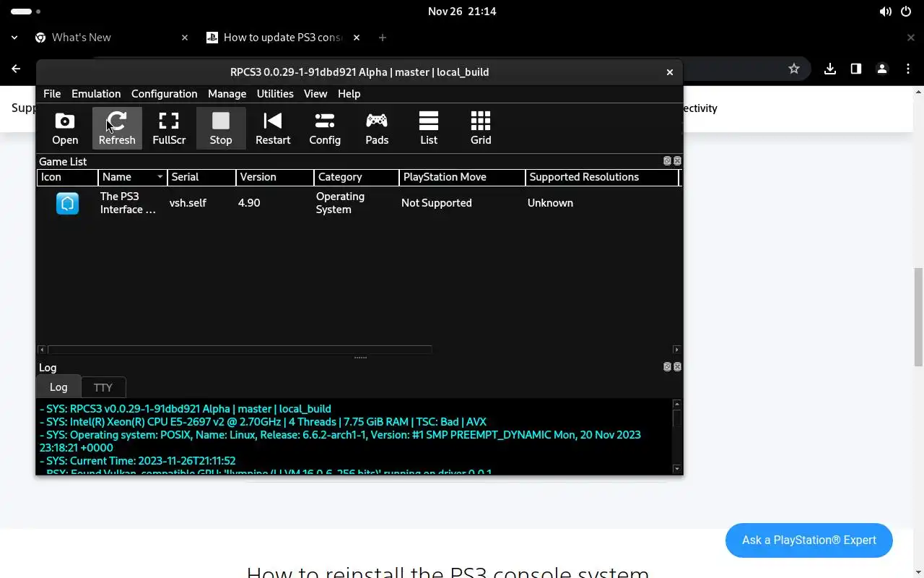Sort by the Name column header
The width and height of the screenshot is (924, 578).
(x=132, y=177)
